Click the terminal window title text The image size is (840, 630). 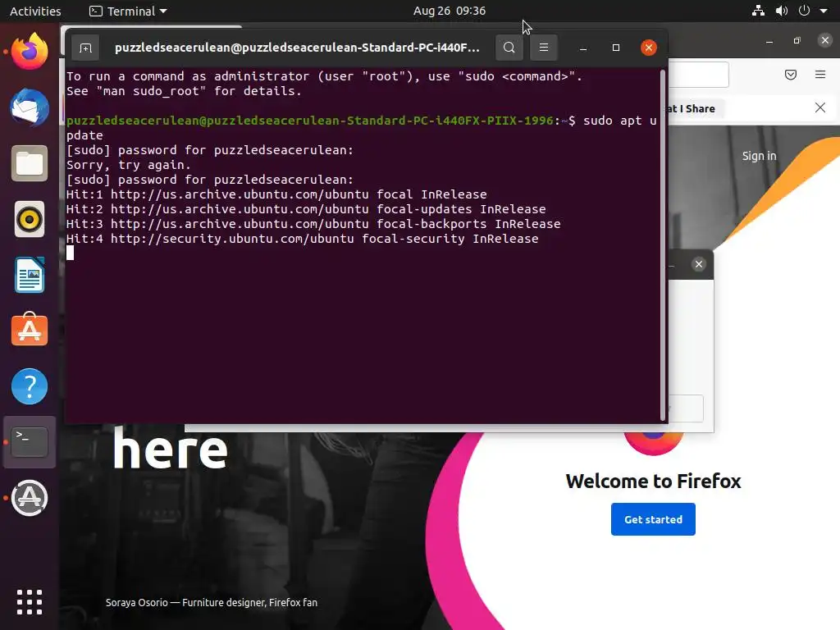[297, 48]
